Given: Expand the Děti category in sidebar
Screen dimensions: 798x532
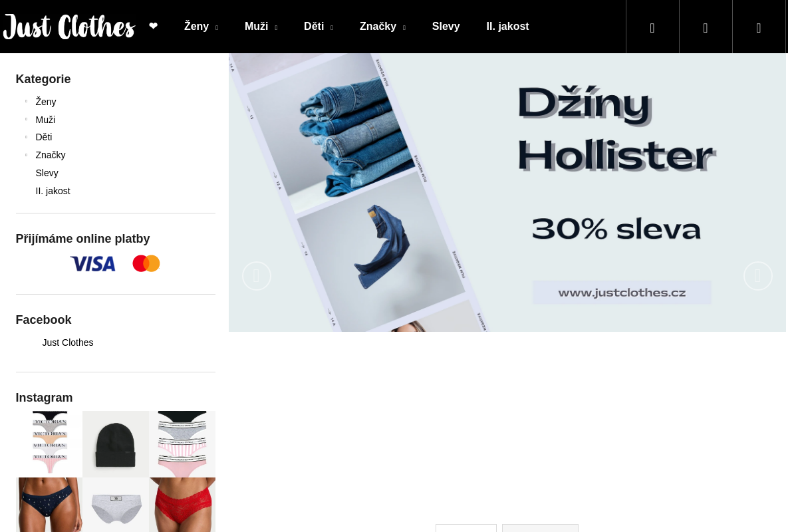Looking at the screenshot, I should point(27,137).
